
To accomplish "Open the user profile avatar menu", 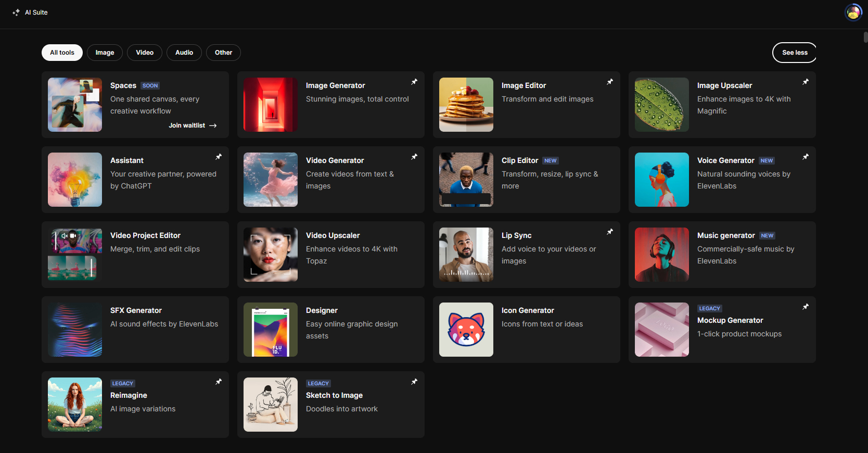I will (x=853, y=12).
